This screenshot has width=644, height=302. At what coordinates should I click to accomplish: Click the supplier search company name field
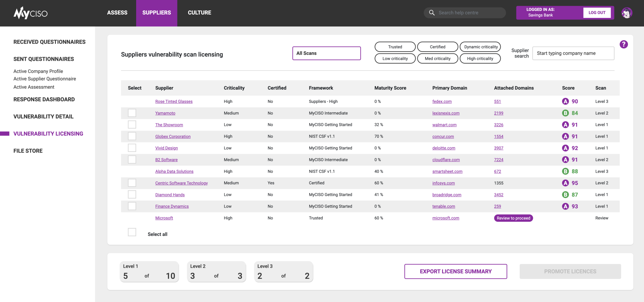click(573, 53)
